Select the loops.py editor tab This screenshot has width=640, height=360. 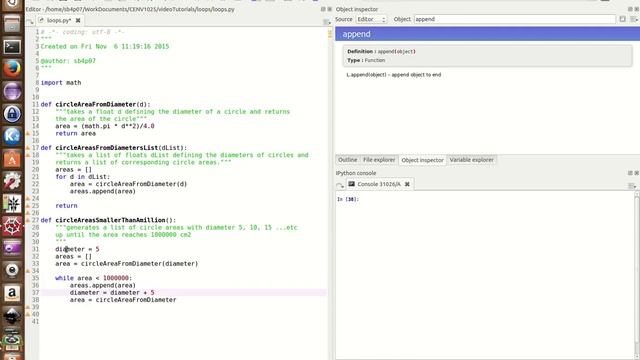coord(59,20)
